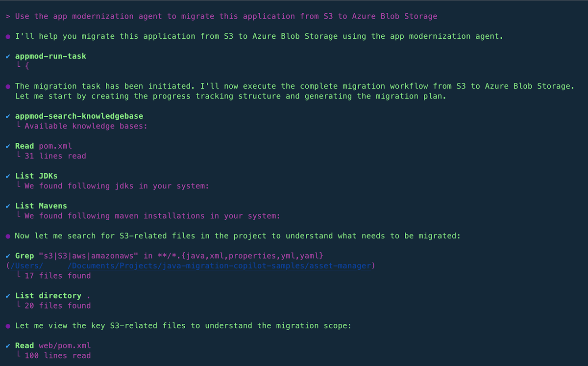Click the "List Mavens" tool label

click(41, 206)
